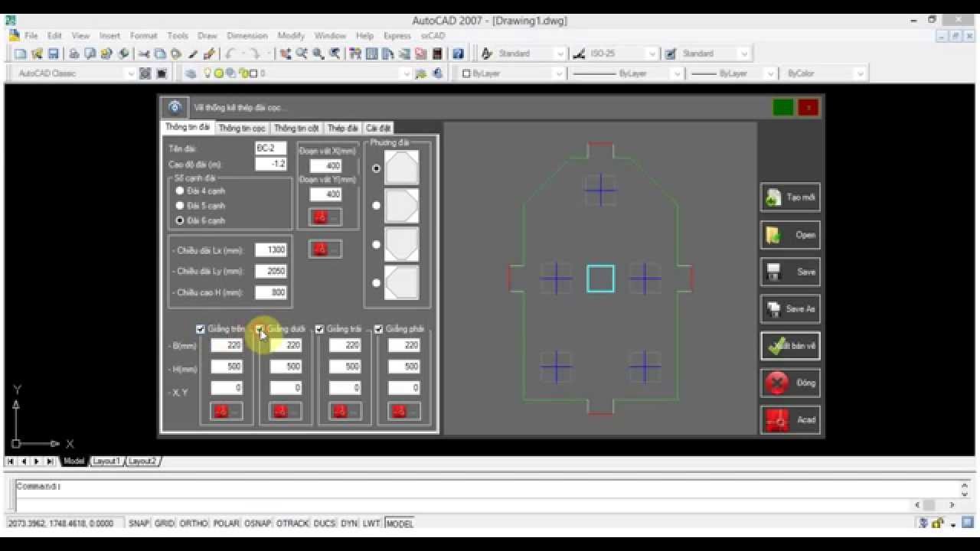Select the Đài 4 cạnh radio button
Image resolution: width=980 pixels, height=551 pixels.
[x=180, y=191]
